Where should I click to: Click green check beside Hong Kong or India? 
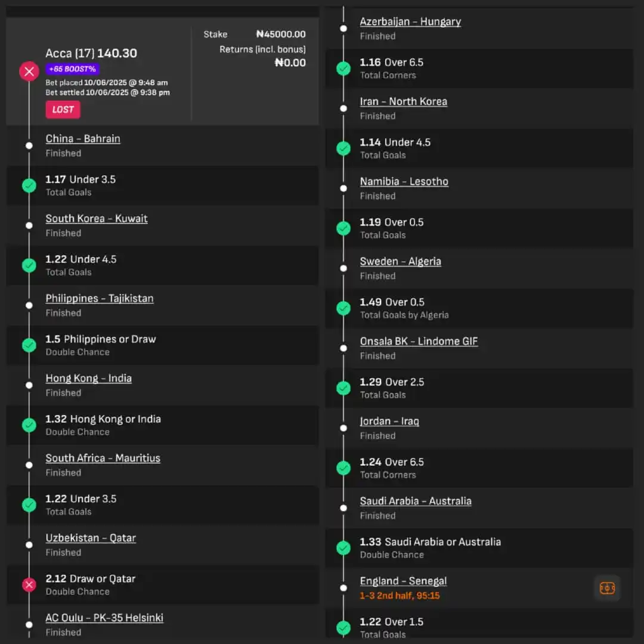(x=29, y=425)
